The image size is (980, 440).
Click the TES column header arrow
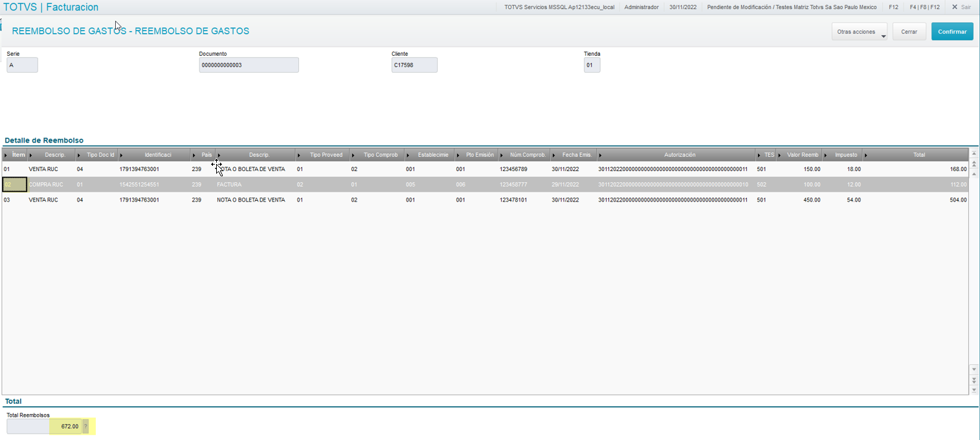click(759, 155)
